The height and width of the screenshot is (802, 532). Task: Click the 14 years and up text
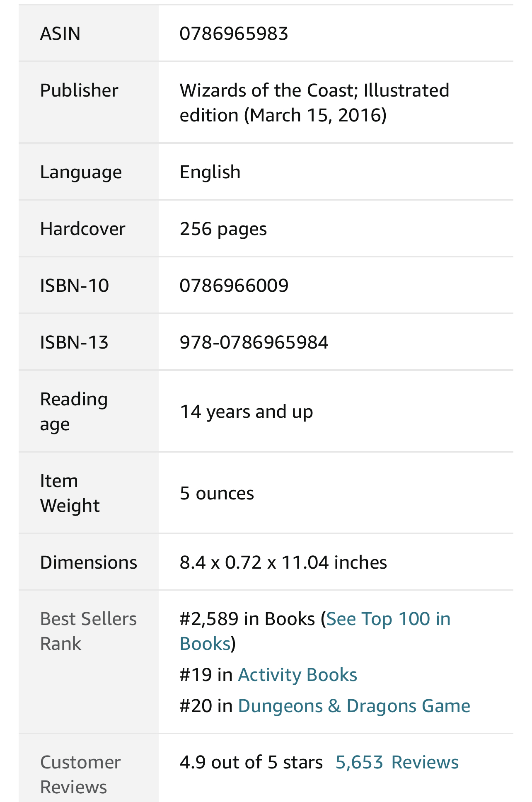pos(246,412)
